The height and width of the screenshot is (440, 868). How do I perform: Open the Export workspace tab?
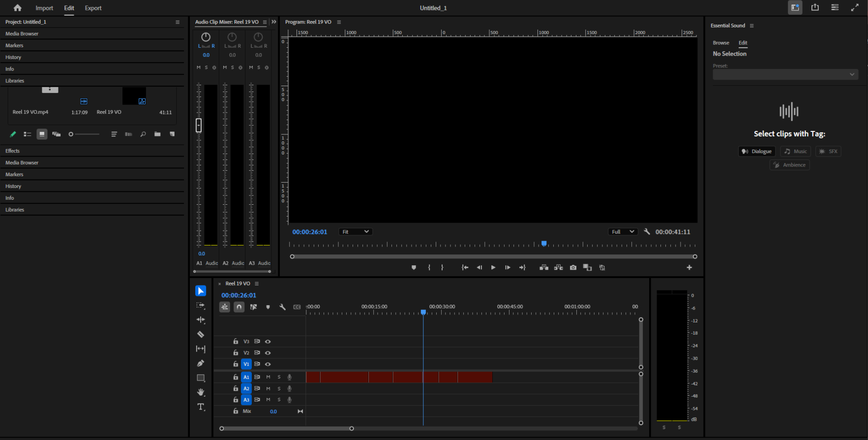tap(93, 8)
